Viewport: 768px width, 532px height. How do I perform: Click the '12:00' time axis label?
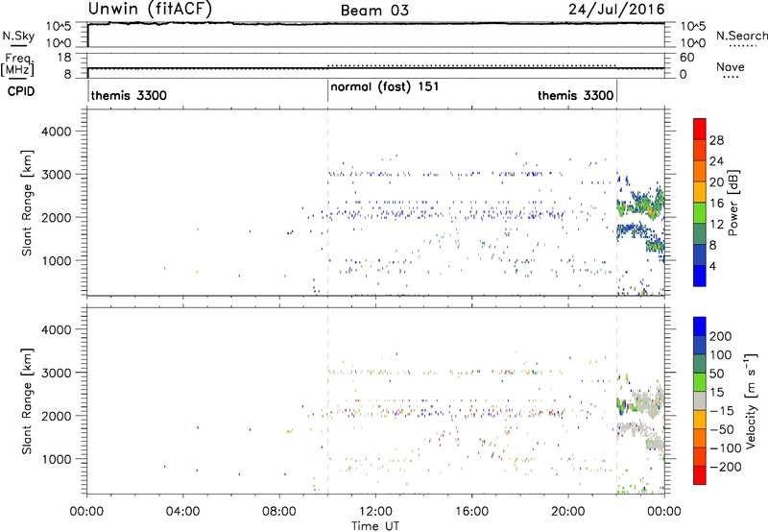click(x=375, y=512)
